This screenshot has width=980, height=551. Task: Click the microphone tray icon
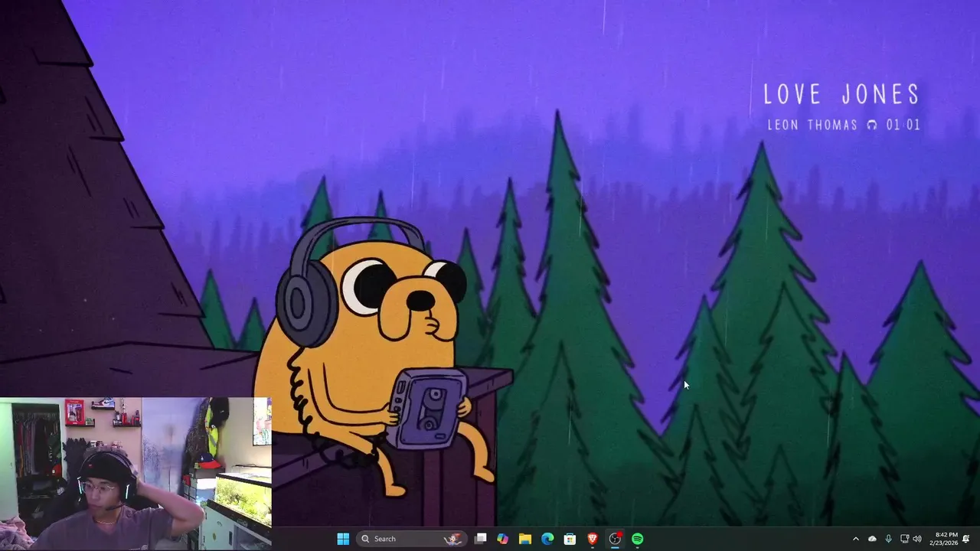888,539
